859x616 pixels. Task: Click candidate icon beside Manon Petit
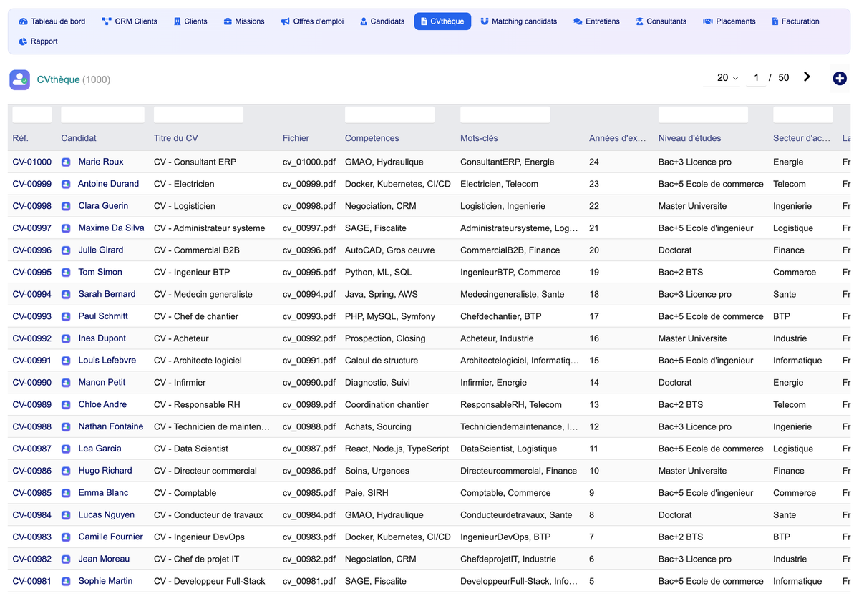coord(66,383)
